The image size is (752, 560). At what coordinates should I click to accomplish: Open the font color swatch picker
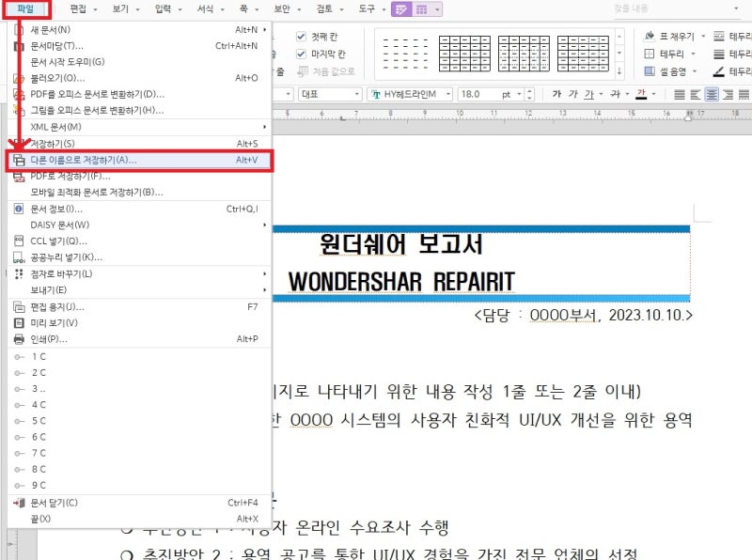[652, 94]
